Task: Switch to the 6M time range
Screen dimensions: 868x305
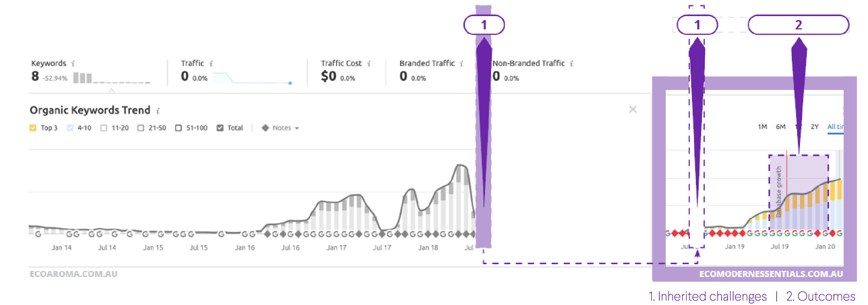Action: pos(780,127)
